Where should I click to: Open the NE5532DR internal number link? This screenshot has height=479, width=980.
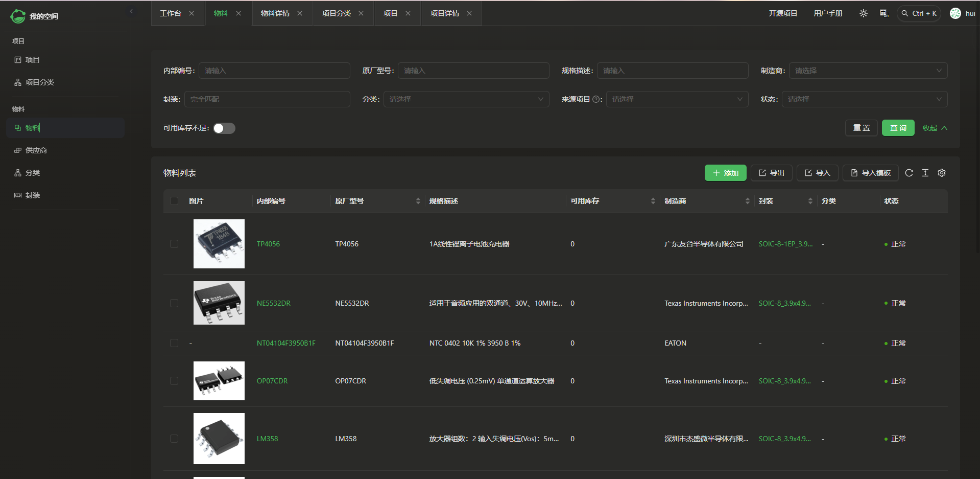[x=273, y=303]
